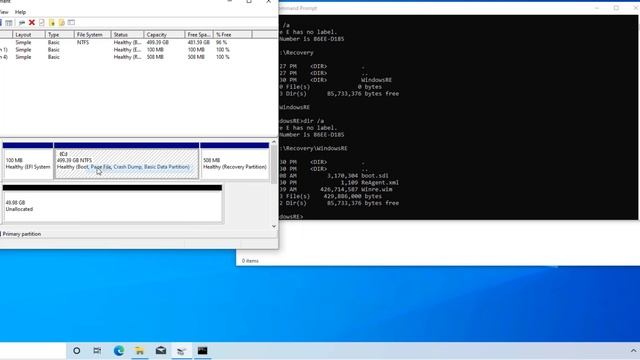Click the red X delete toolbar icon
This screenshot has width=640, height=360.
pos(32,22)
